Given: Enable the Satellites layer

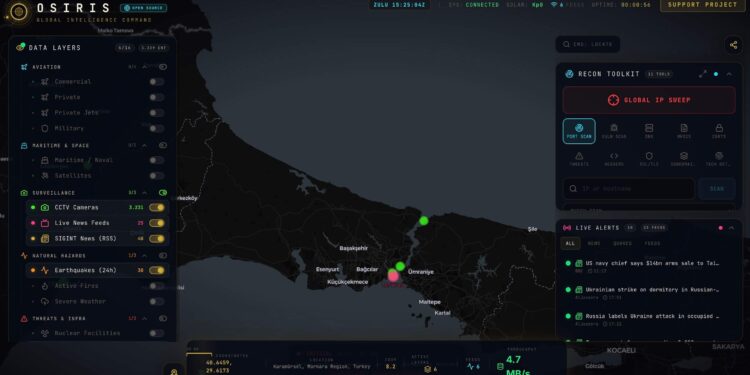Looking at the screenshot, I should point(156,176).
